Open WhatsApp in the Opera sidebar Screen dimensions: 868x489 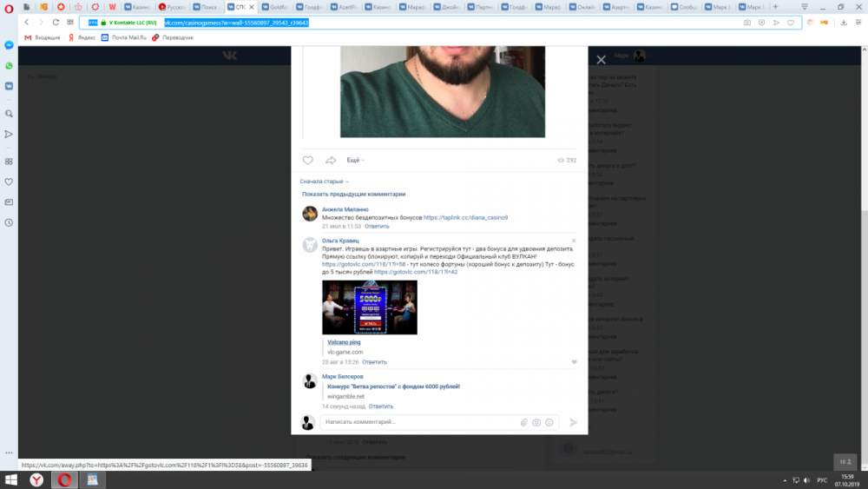point(9,66)
